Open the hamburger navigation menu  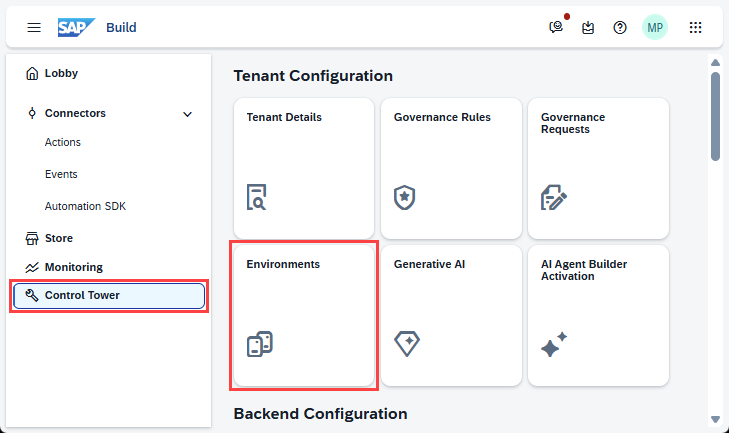click(x=34, y=27)
